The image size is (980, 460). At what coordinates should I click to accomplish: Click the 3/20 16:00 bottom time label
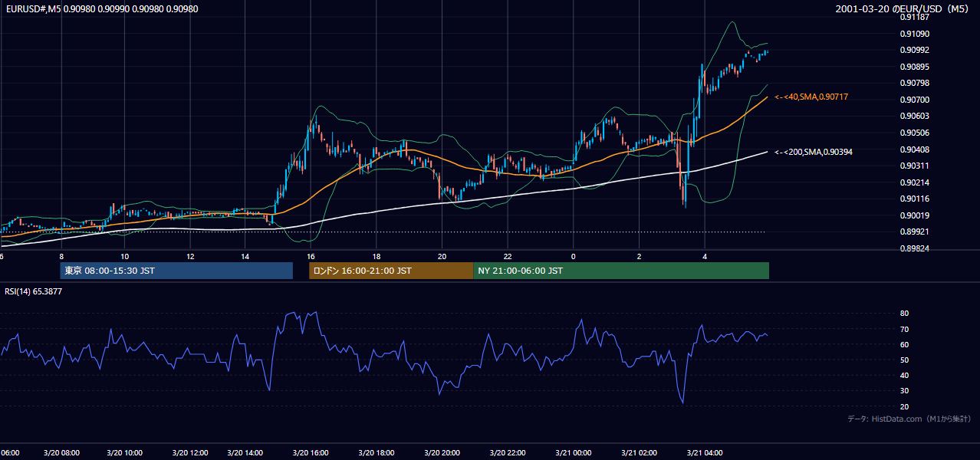(310, 453)
